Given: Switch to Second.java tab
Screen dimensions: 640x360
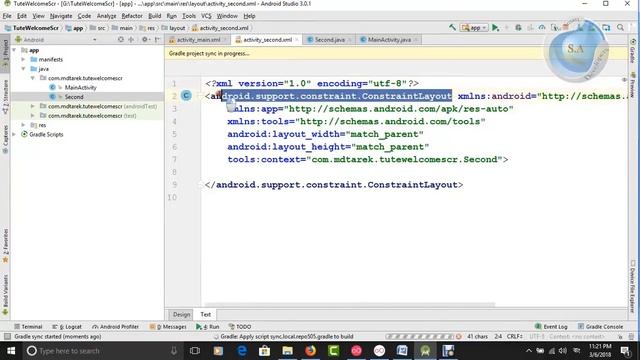Looking at the screenshot, I should pyautogui.click(x=329, y=40).
